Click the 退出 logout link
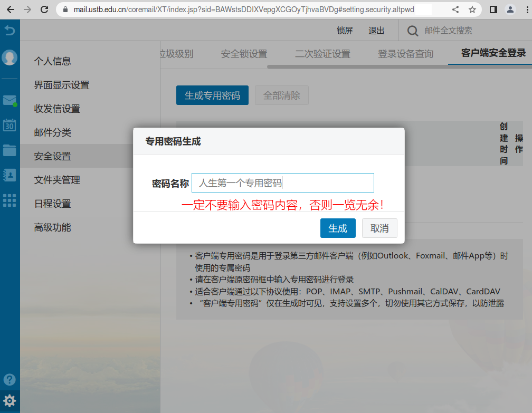The image size is (532, 413). coord(376,31)
